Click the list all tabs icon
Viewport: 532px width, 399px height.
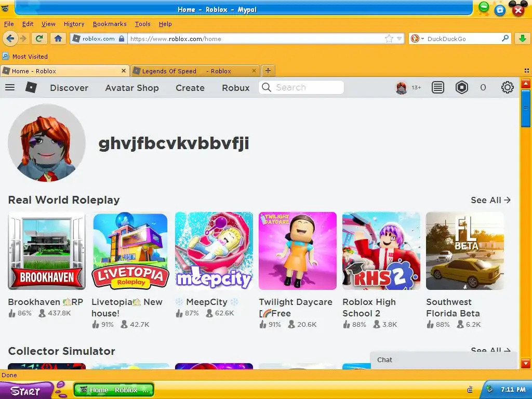[x=527, y=71]
